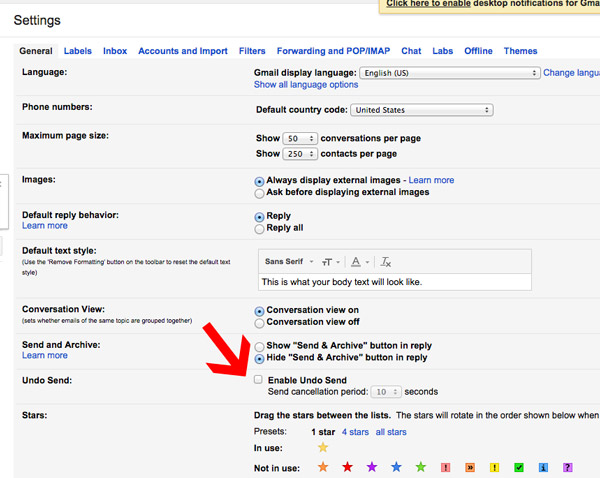Choose the all stars preset
This screenshot has height=478, width=600.
(391, 432)
